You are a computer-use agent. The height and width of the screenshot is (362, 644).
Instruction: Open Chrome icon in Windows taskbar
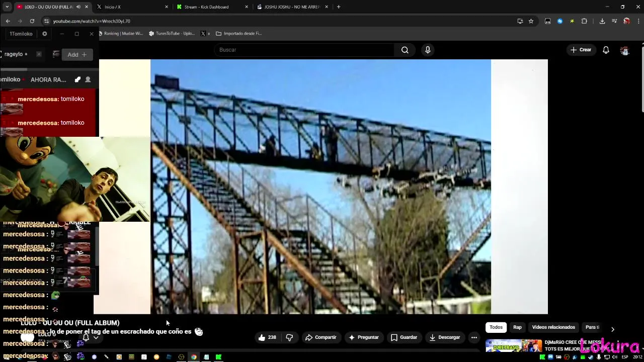point(194,357)
